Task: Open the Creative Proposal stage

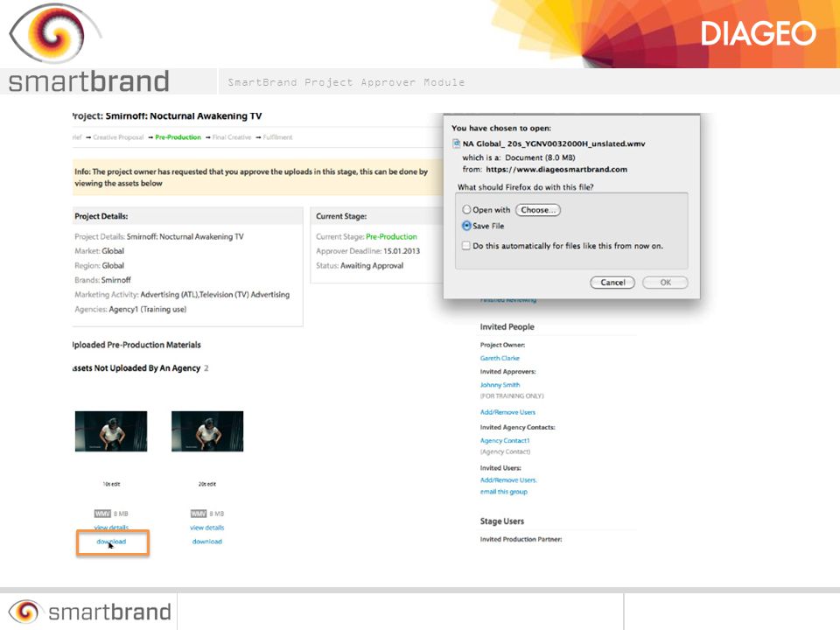Action: click(x=118, y=137)
